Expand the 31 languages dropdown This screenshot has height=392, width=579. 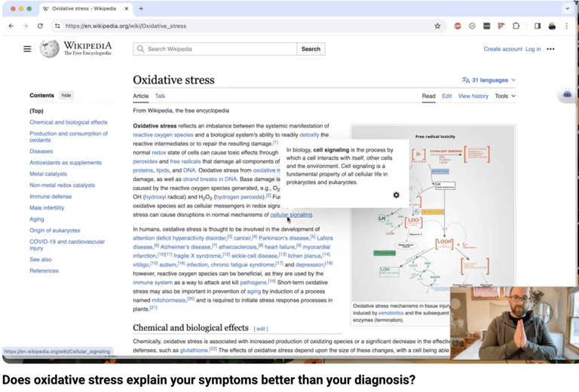click(x=489, y=80)
